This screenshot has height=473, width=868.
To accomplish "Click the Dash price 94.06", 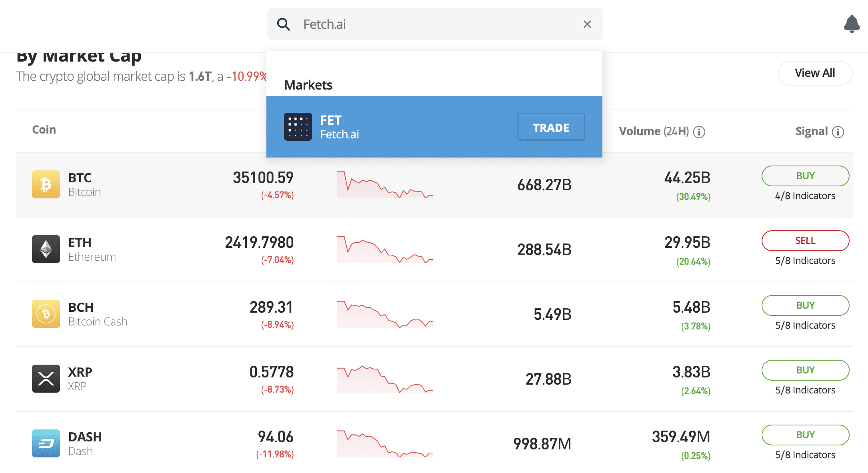I will point(276,437).
